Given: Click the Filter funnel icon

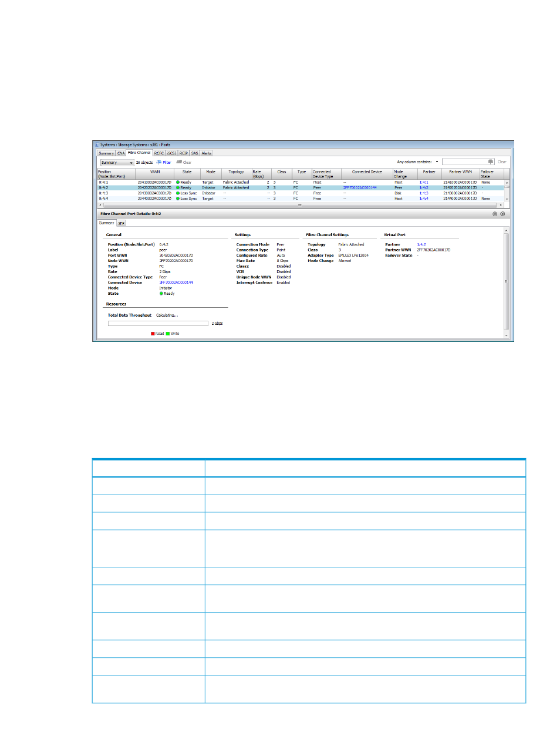Looking at the screenshot, I should (x=158, y=162).
